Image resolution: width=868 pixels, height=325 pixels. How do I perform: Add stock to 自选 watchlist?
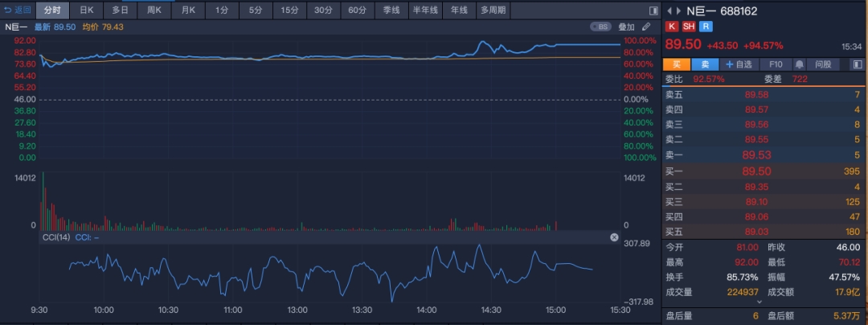(739, 65)
